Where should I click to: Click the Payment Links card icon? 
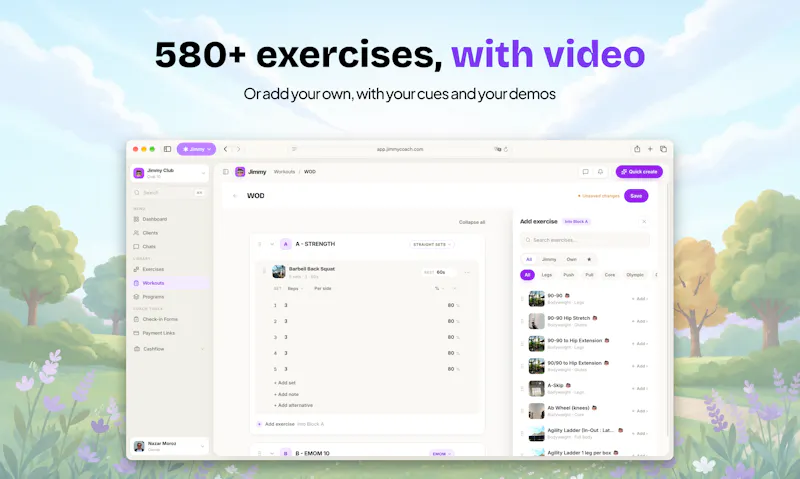[136, 333]
